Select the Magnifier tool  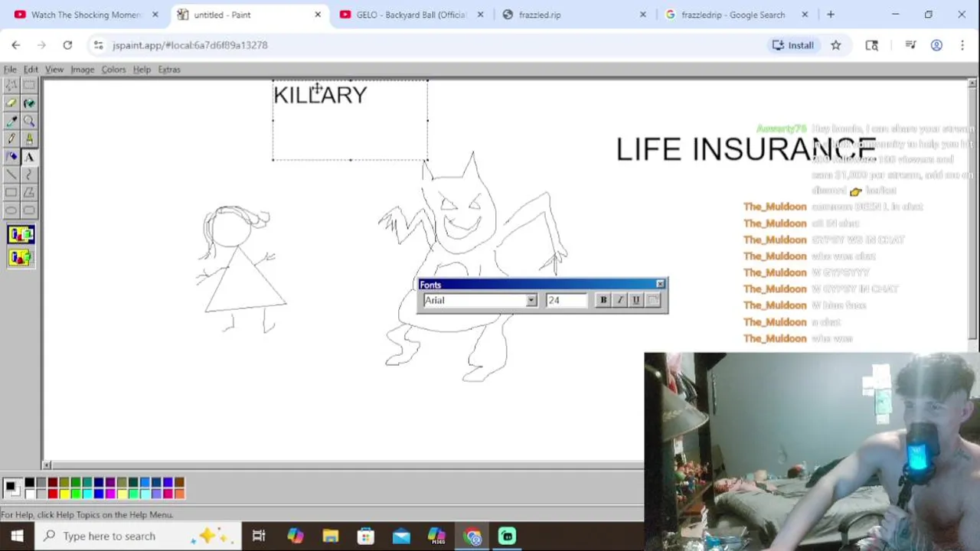click(x=29, y=121)
